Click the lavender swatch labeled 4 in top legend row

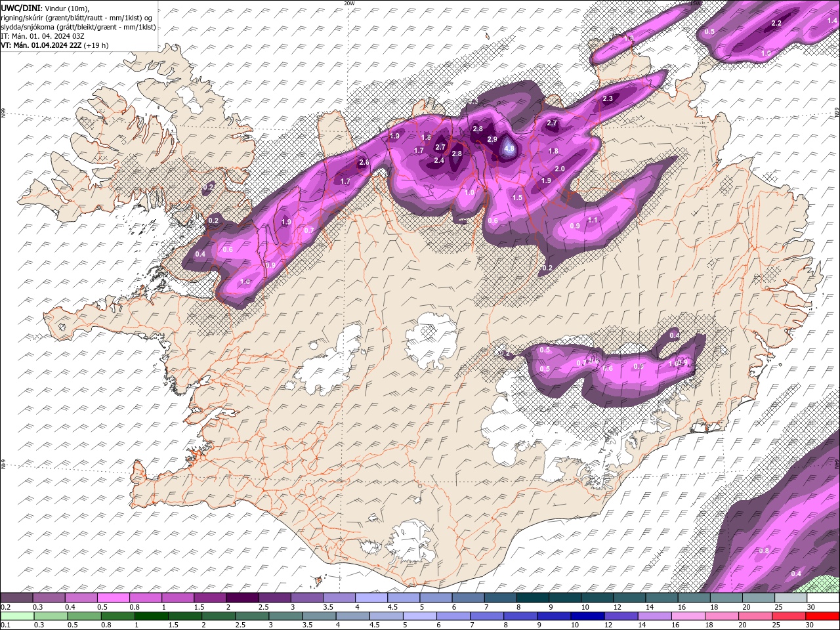(x=371, y=598)
